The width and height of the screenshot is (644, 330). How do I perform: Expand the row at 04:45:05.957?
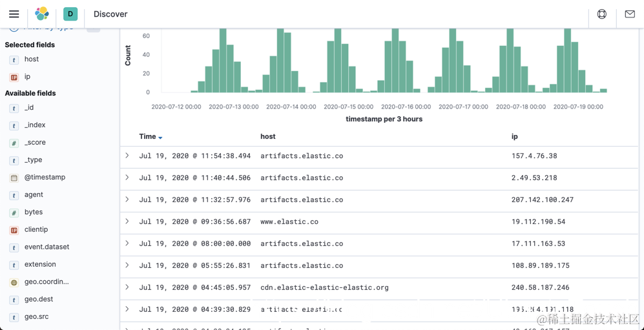tap(127, 287)
